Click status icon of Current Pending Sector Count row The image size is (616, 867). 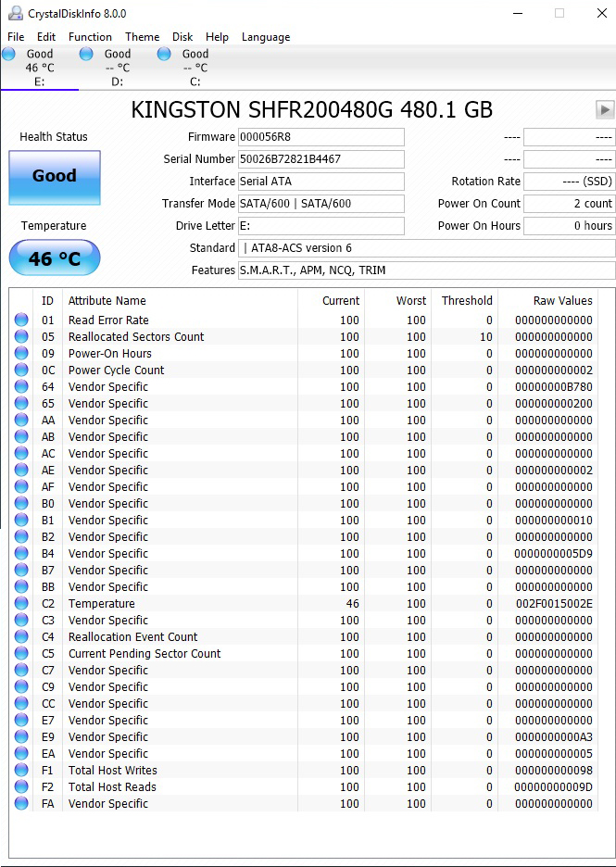click(21, 653)
